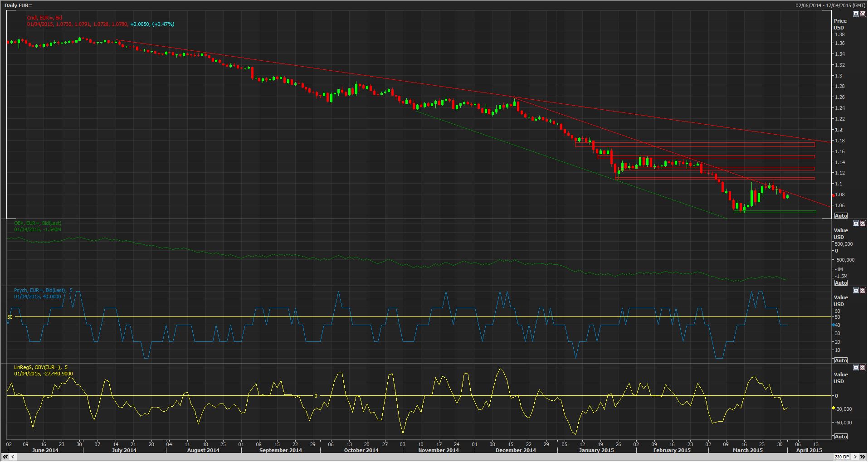
Task: Step chart back with single left arrow
Action: (13, 457)
